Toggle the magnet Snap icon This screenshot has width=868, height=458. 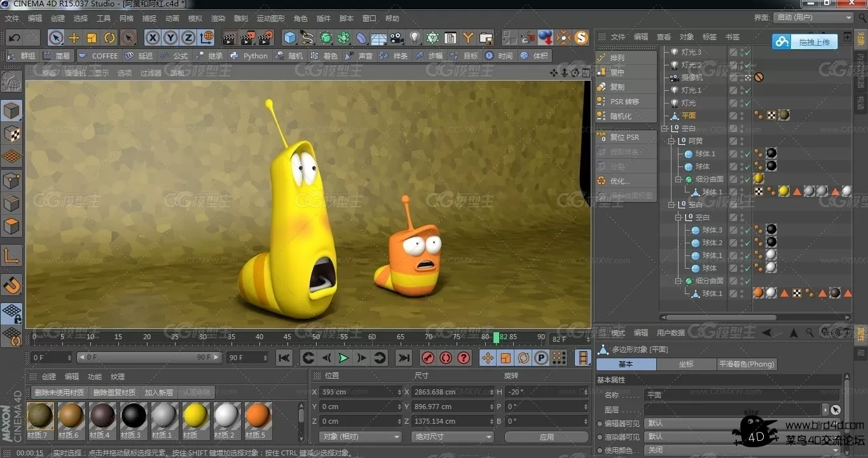click(x=11, y=284)
